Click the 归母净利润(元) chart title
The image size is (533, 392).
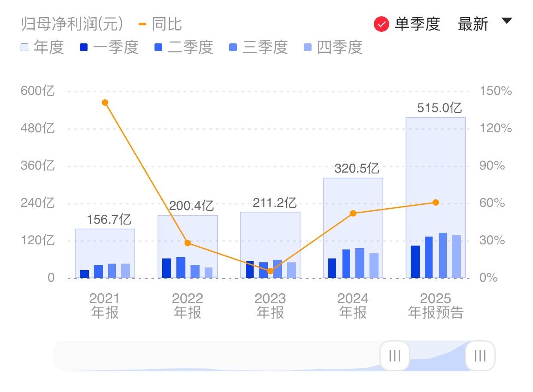click(72, 24)
